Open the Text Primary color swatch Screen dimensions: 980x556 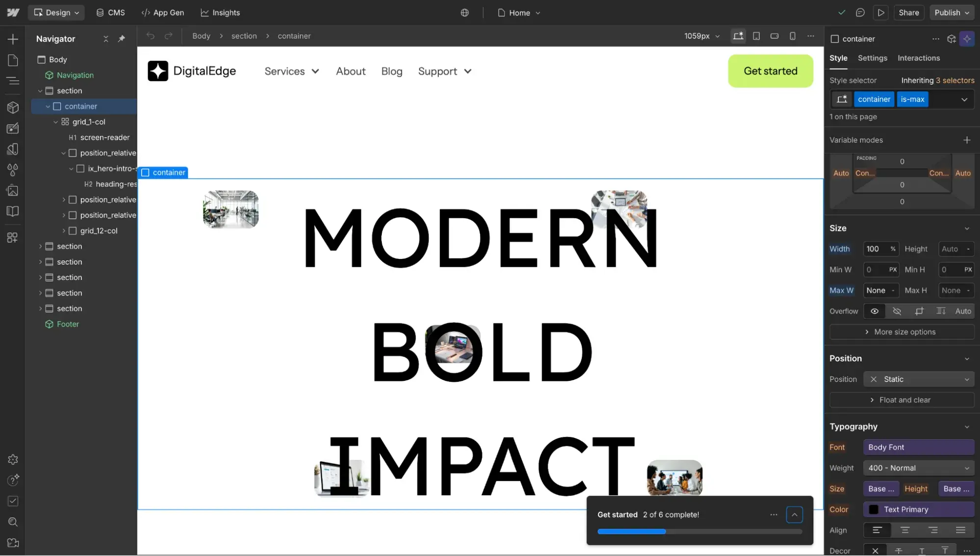coord(873,509)
